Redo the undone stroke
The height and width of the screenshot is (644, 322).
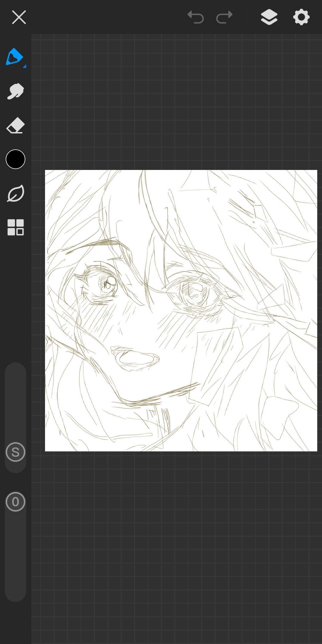(224, 17)
